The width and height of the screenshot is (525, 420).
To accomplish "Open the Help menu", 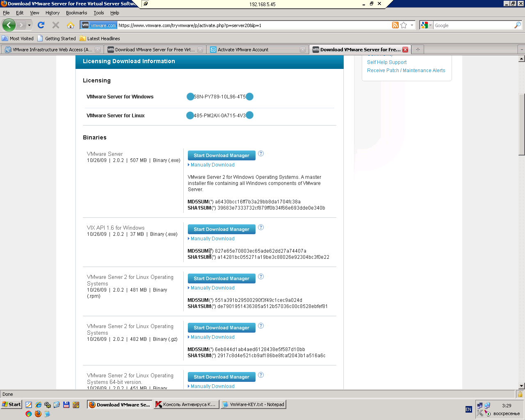I will point(114,13).
